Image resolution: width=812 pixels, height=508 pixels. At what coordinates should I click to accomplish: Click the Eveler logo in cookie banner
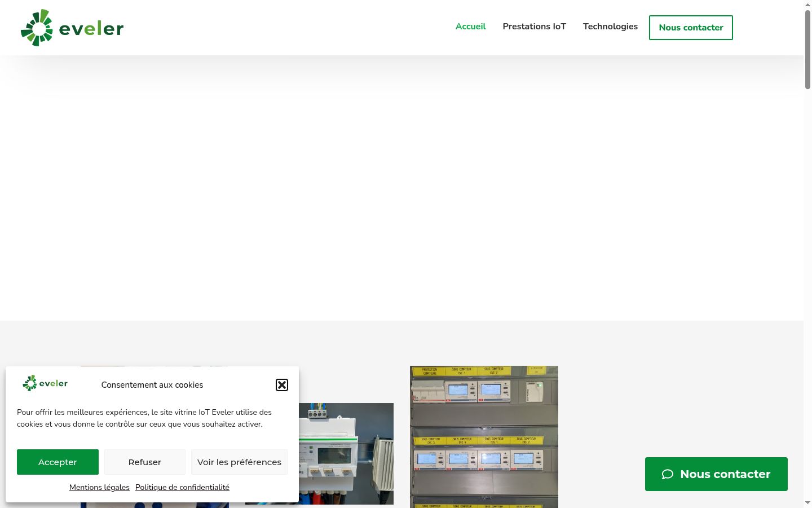pyautogui.click(x=45, y=383)
